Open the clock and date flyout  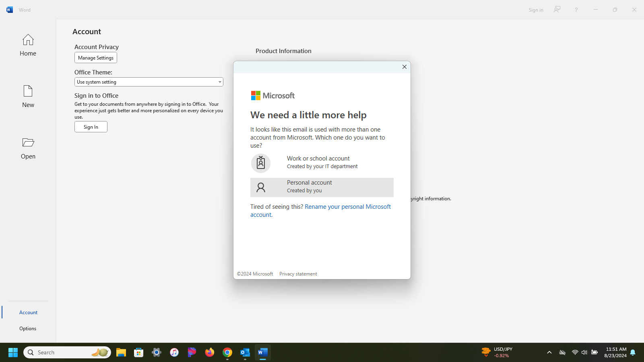615,352
